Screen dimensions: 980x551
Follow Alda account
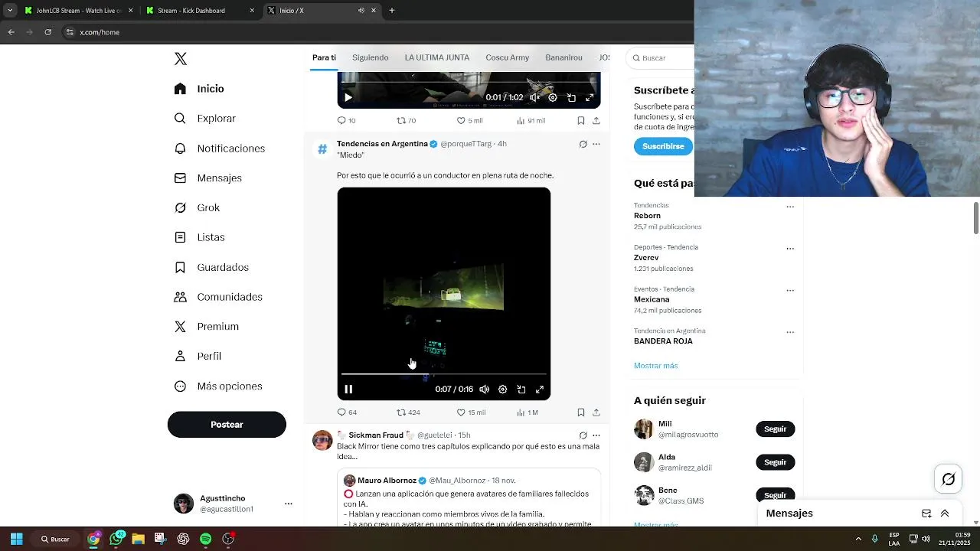775,462
